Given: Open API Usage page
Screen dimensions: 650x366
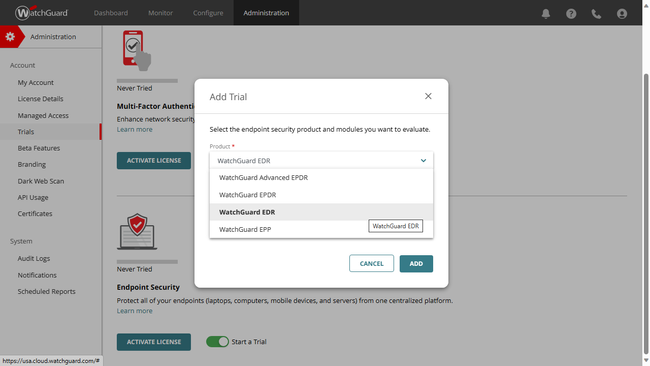Looking at the screenshot, I should tap(33, 197).
